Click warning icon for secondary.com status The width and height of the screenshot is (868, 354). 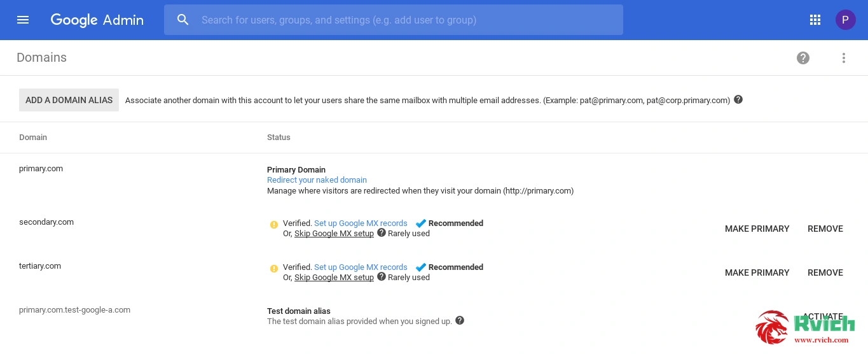274,224
